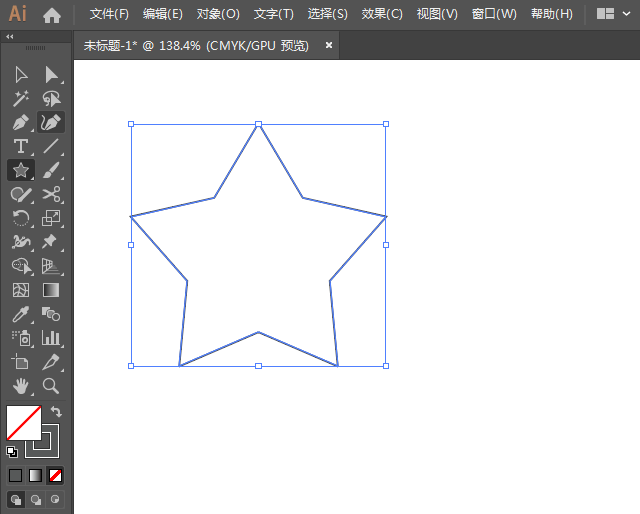This screenshot has height=514, width=640.
Task: Reset to default fill and stroke
Action: (x=12, y=452)
